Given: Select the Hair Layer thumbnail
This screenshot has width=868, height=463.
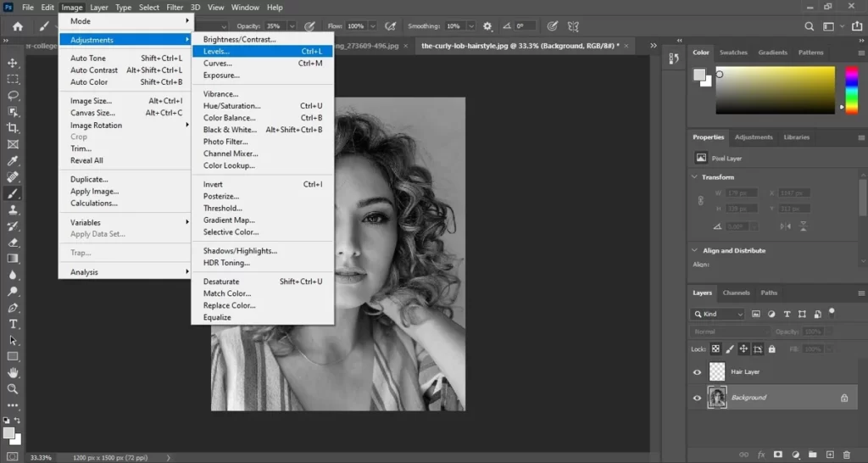Looking at the screenshot, I should tap(717, 371).
